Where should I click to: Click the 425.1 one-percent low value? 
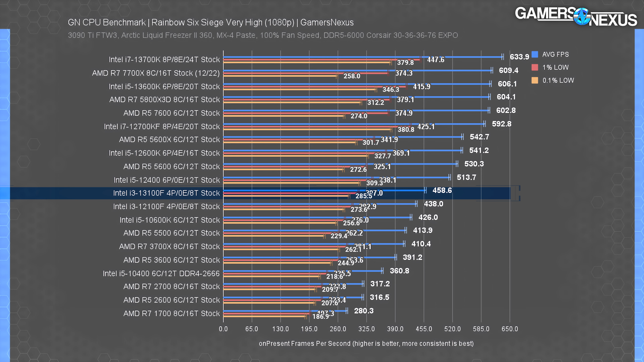tap(426, 127)
